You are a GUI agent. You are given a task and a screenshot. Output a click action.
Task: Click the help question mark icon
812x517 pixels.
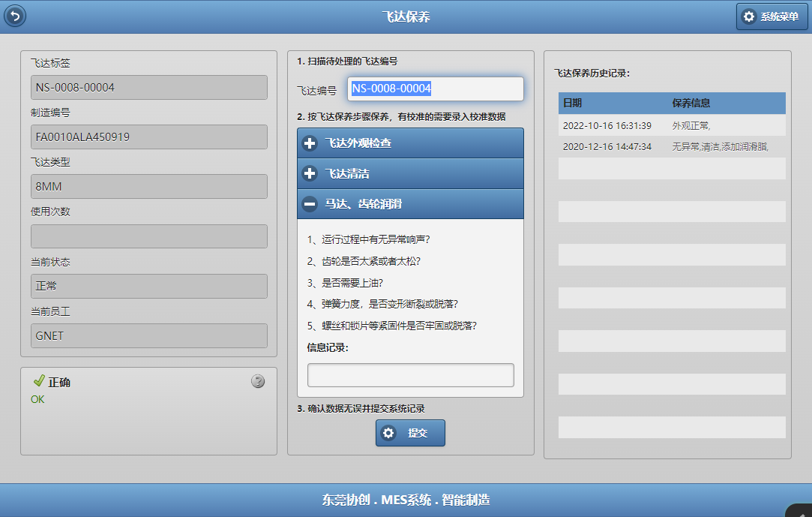(258, 381)
